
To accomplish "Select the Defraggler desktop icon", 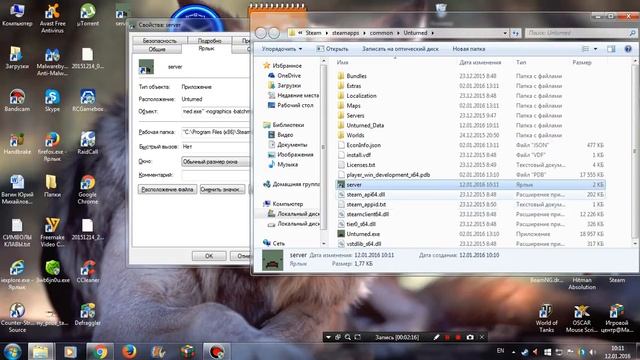I will point(88,314).
